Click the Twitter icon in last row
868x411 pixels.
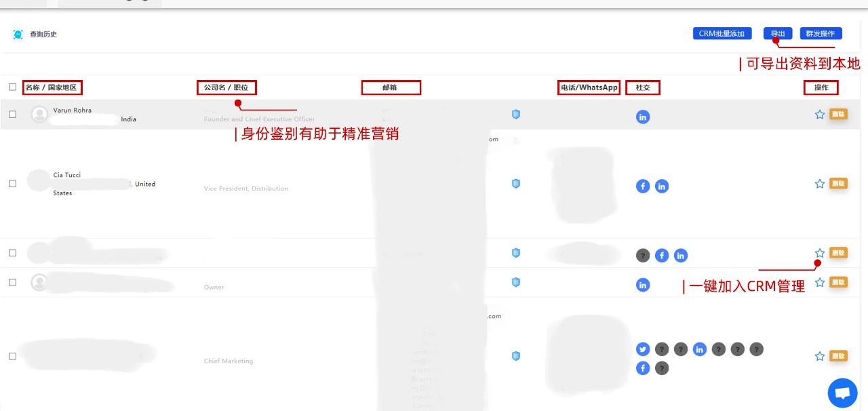[x=643, y=349]
